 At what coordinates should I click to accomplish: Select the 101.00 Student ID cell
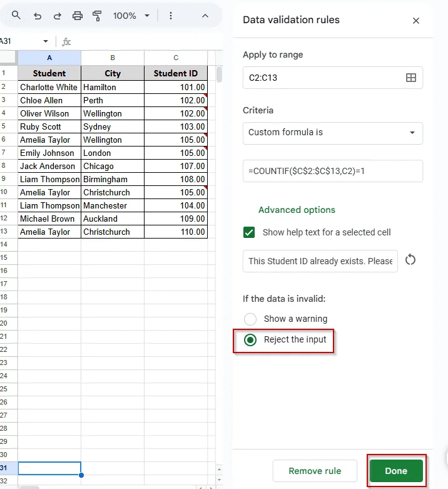pyautogui.click(x=176, y=87)
